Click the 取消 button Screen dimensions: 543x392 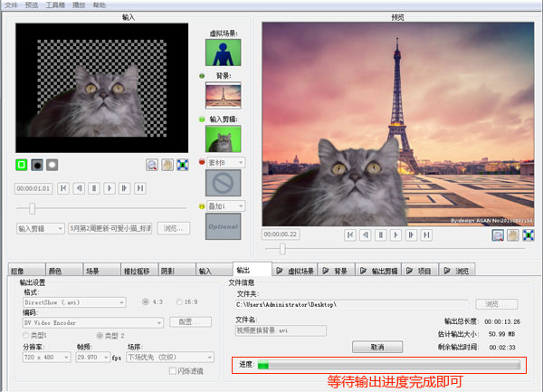377,347
